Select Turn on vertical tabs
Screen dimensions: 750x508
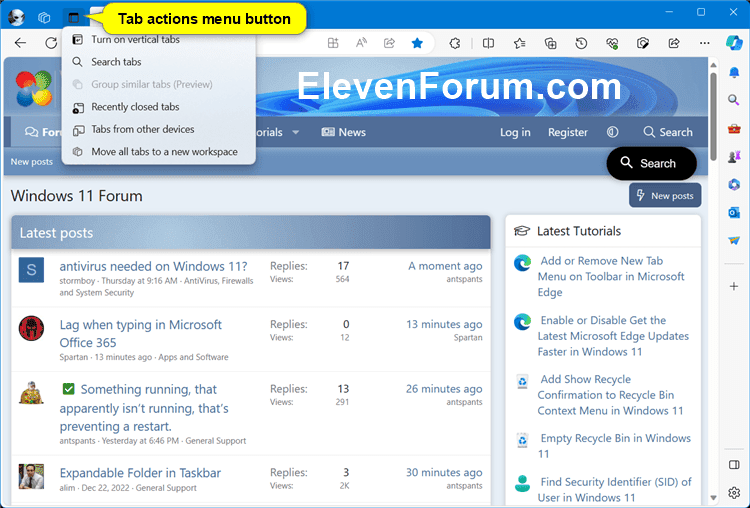(x=158, y=40)
